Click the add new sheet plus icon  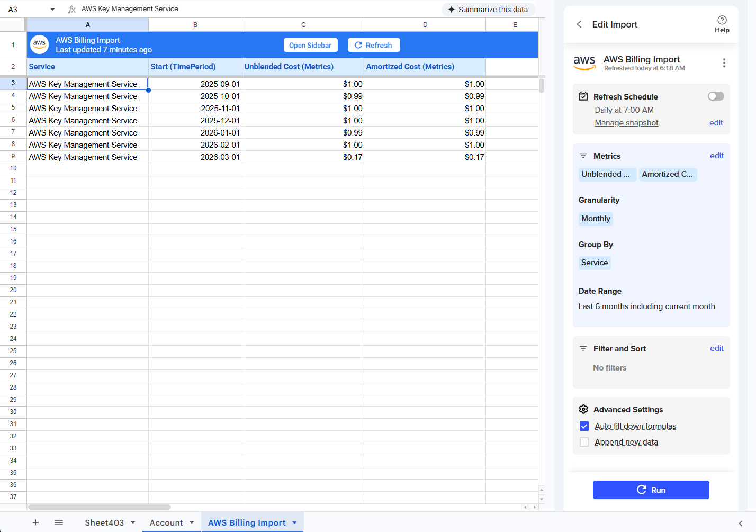point(35,522)
